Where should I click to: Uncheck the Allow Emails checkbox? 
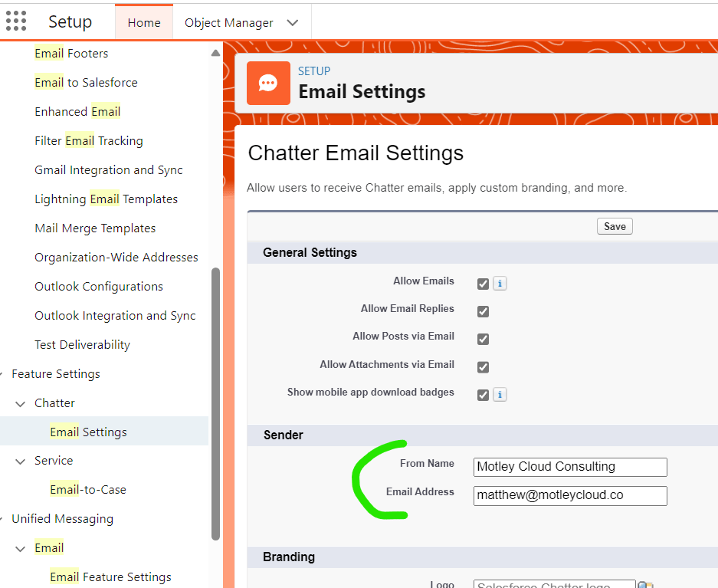point(482,283)
